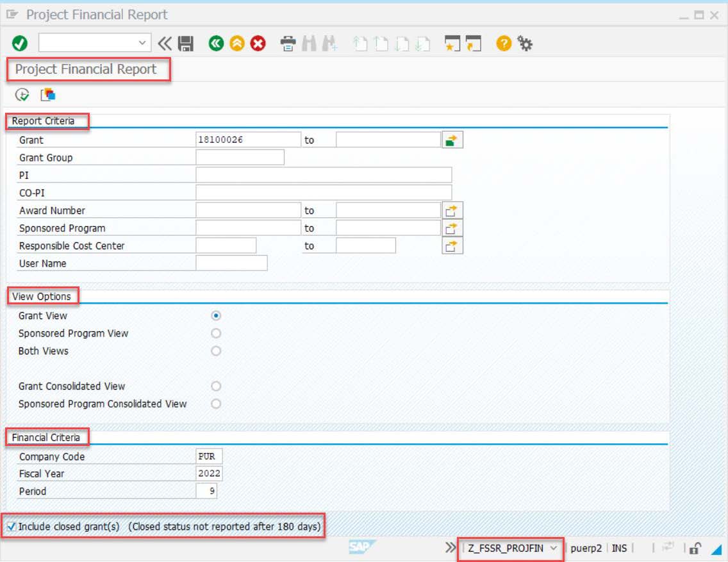Click the First Page icon

360,44
